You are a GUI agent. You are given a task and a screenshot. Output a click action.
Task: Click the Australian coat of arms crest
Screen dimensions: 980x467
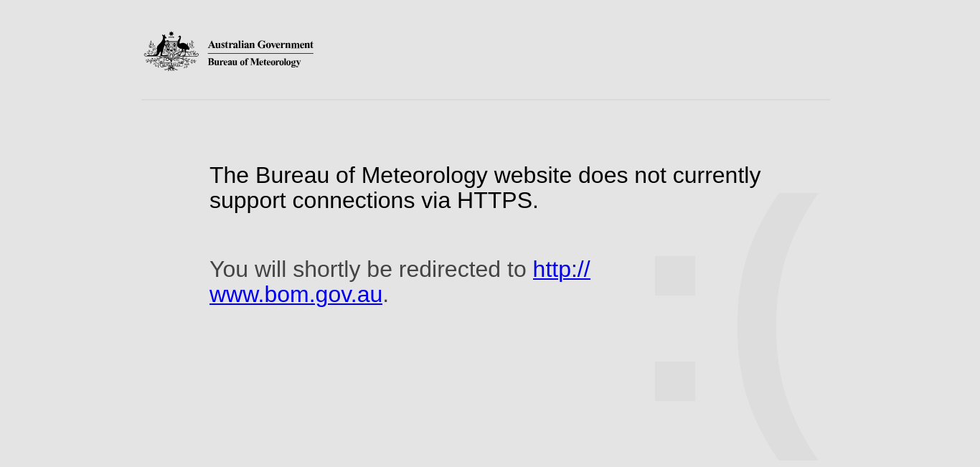click(171, 51)
